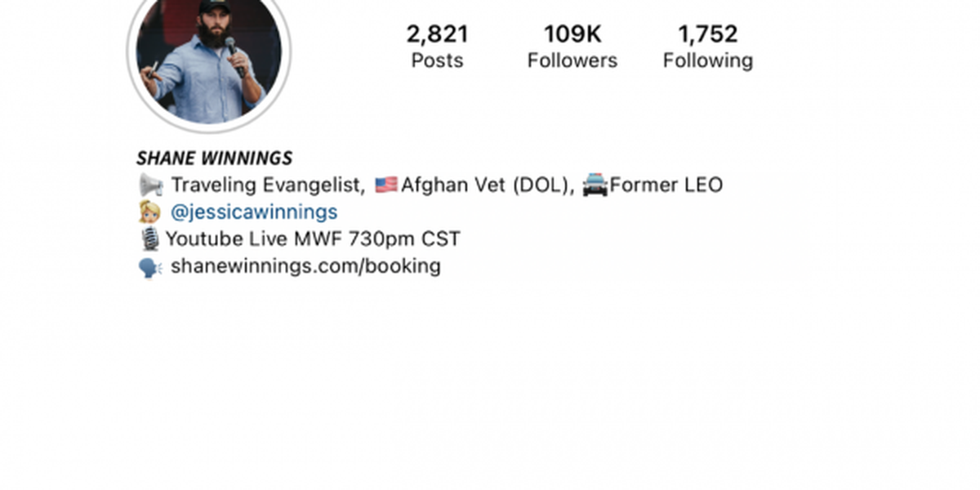Click the blonde woman emoji
Image resolution: width=980 pixels, height=490 pixels.
(149, 212)
